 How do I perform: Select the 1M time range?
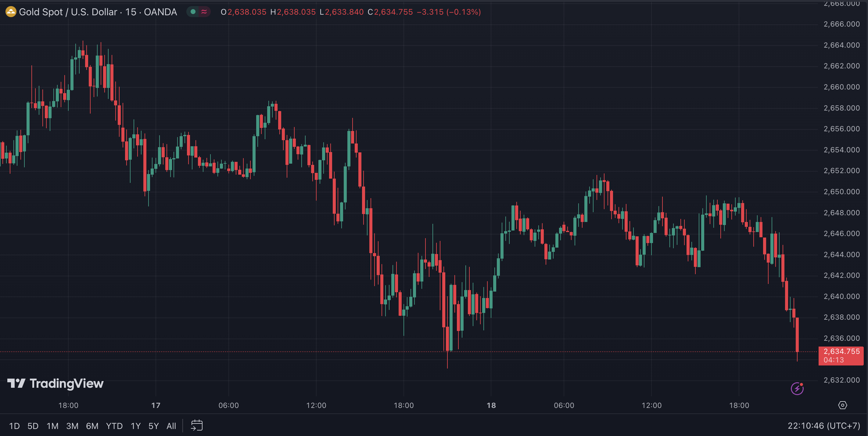52,426
